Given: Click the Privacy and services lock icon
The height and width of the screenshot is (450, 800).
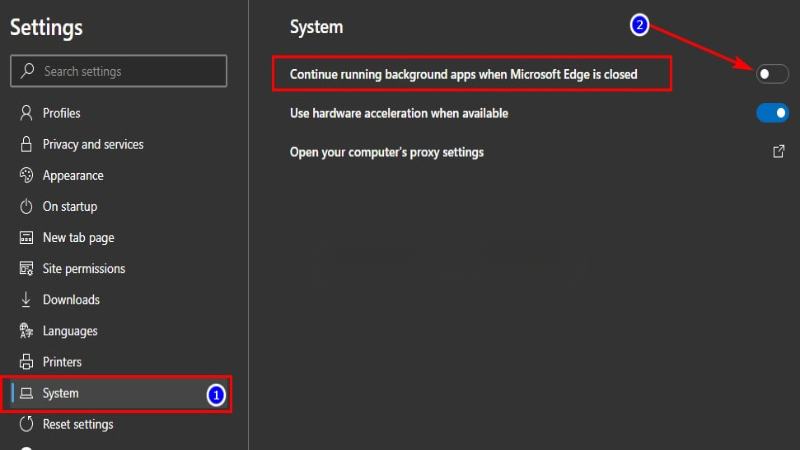Looking at the screenshot, I should click(x=26, y=144).
